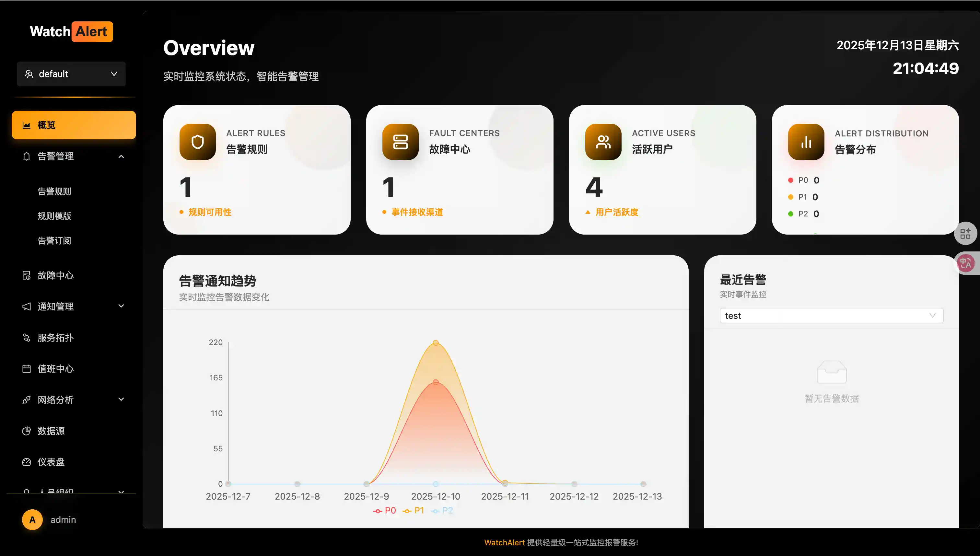Screen dimensions: 980x556
Task: Click the WatchAlert logo
Action: (x=71, y=32)
